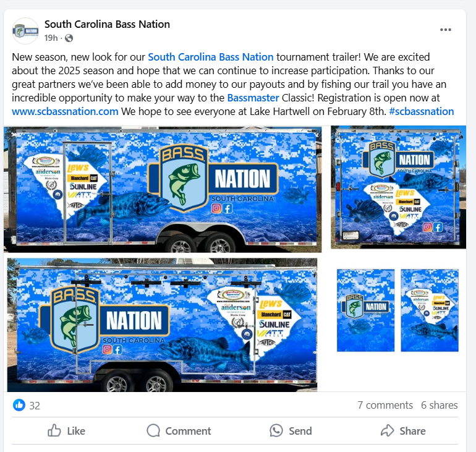The image size is (476, 452).
Task: Click the South Carolina Bass Nation profile picture
Action: click(25, 31)
